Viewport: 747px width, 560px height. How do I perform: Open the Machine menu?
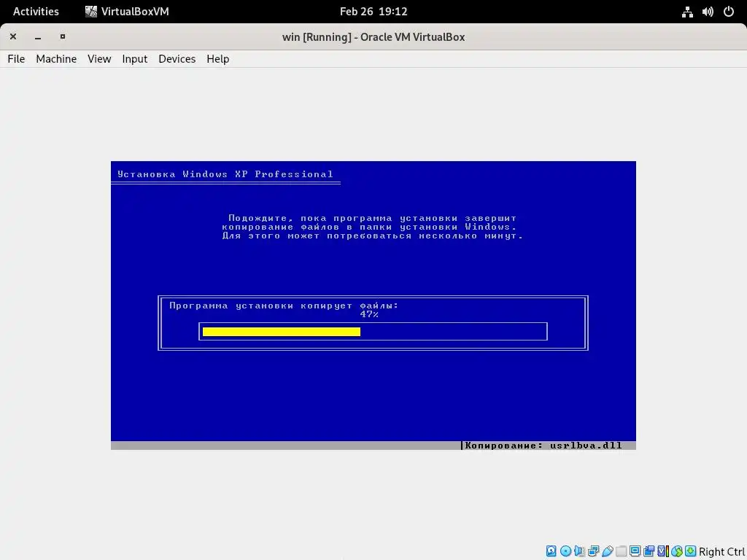point(56,58)
